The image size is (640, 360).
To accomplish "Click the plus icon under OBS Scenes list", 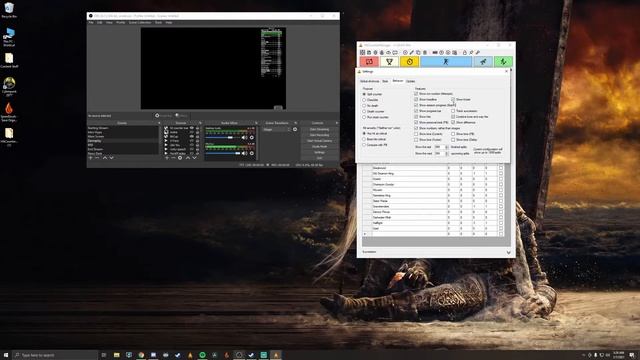I will tap(91, 158).
